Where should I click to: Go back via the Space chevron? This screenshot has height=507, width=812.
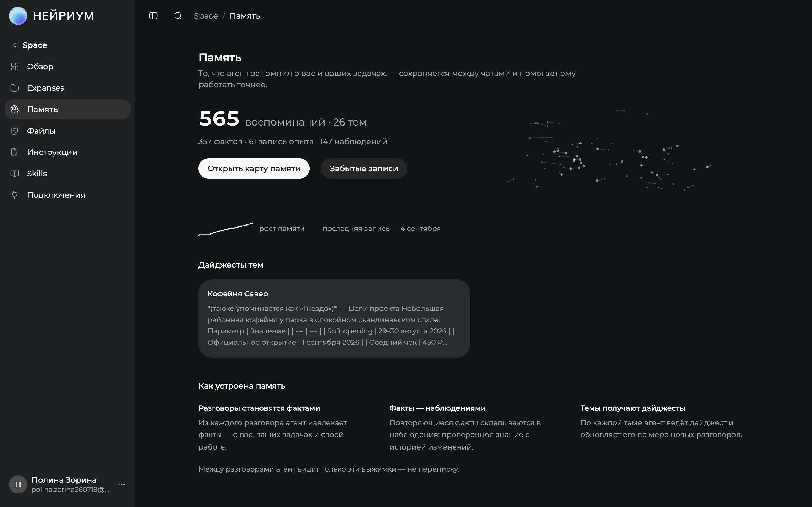tap(14, 45)
